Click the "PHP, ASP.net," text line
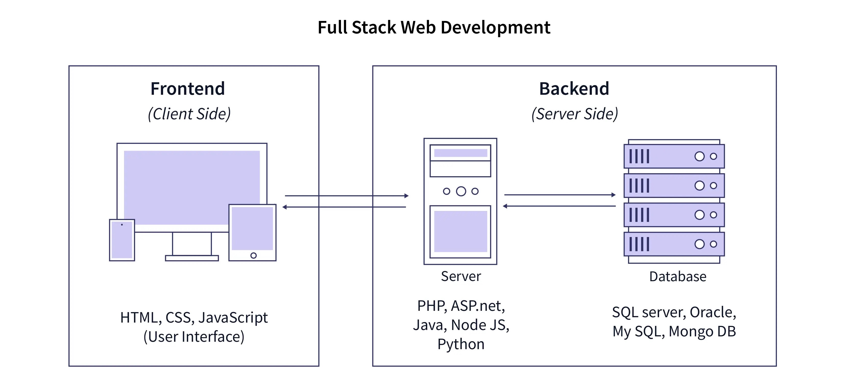Image resolution: width=868 pixels, height=390 pixels. pyautogui.click(x=461, y=306)
